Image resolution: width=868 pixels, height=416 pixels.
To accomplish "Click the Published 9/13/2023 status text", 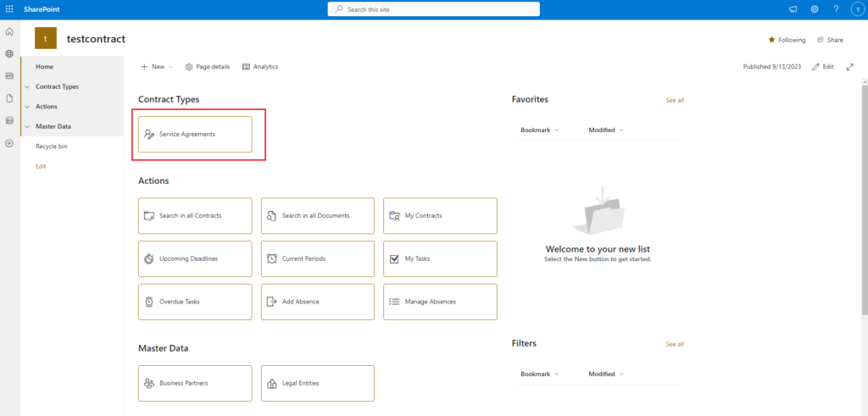I will point(771,66).
